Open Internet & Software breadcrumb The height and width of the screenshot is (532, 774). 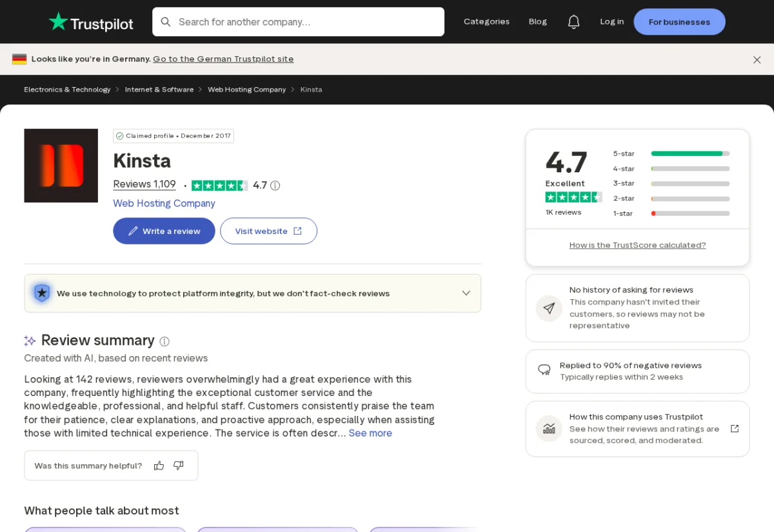click(x=159, y=90)
